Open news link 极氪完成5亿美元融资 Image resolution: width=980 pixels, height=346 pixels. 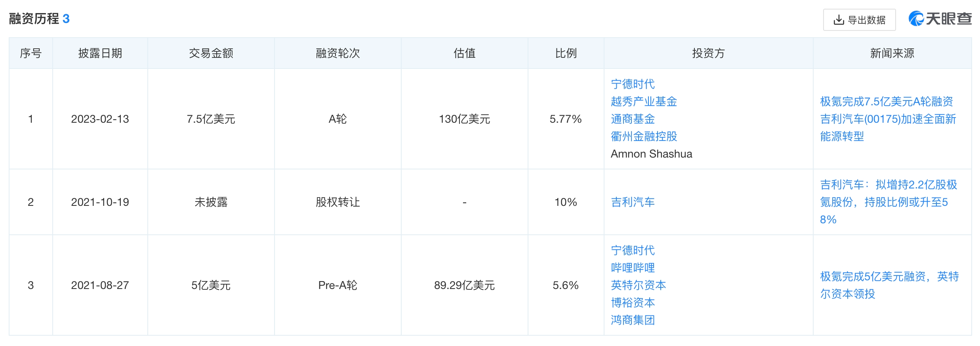tap(889, 285)
